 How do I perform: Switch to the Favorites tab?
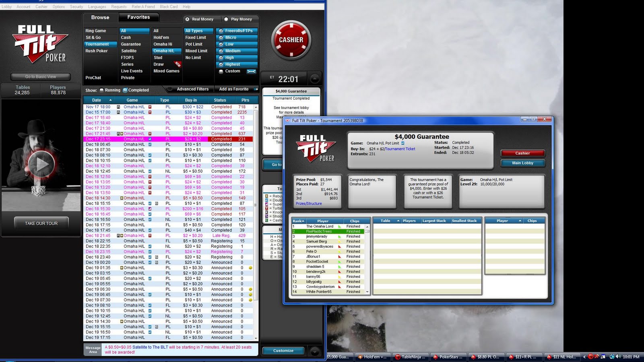click(138, 17)
